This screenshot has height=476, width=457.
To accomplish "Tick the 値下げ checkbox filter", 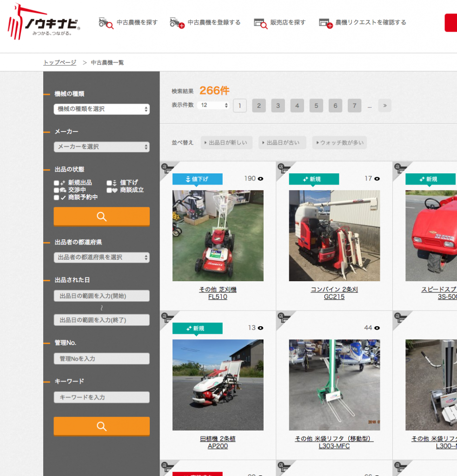I will 109,183.
